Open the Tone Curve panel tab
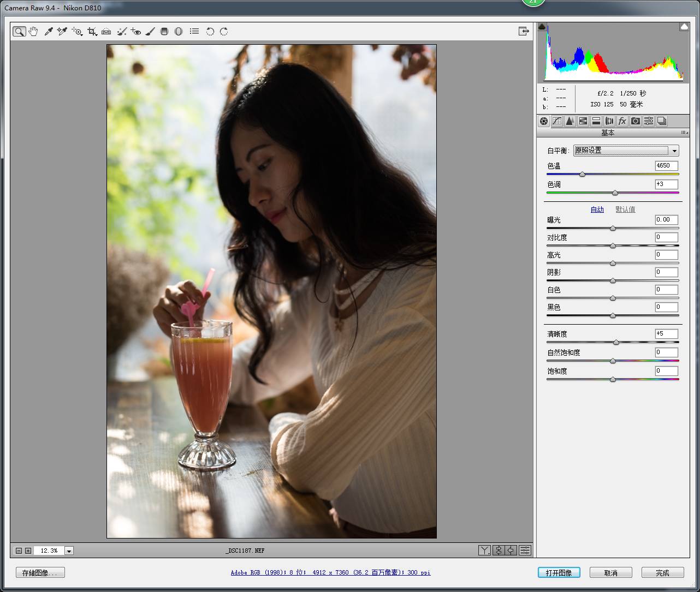Viewport: 700px width, 592px height. pos(557,121)
